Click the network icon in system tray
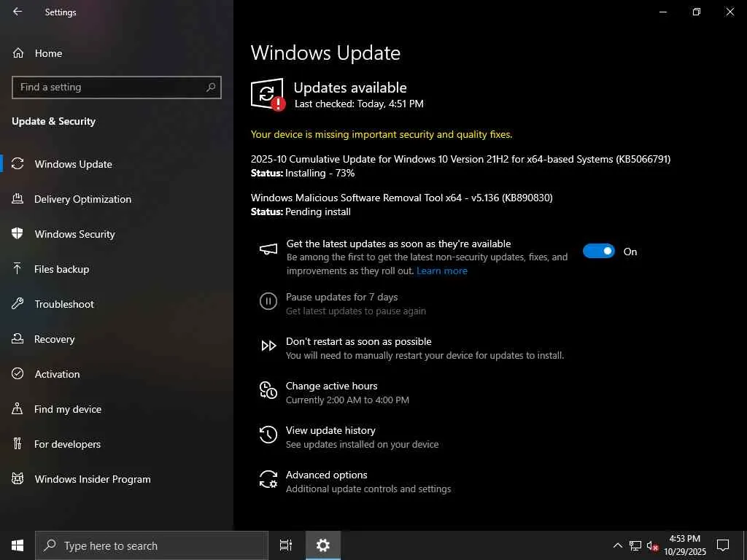This screenshot has height=560, width=747. tap(635, 545)
